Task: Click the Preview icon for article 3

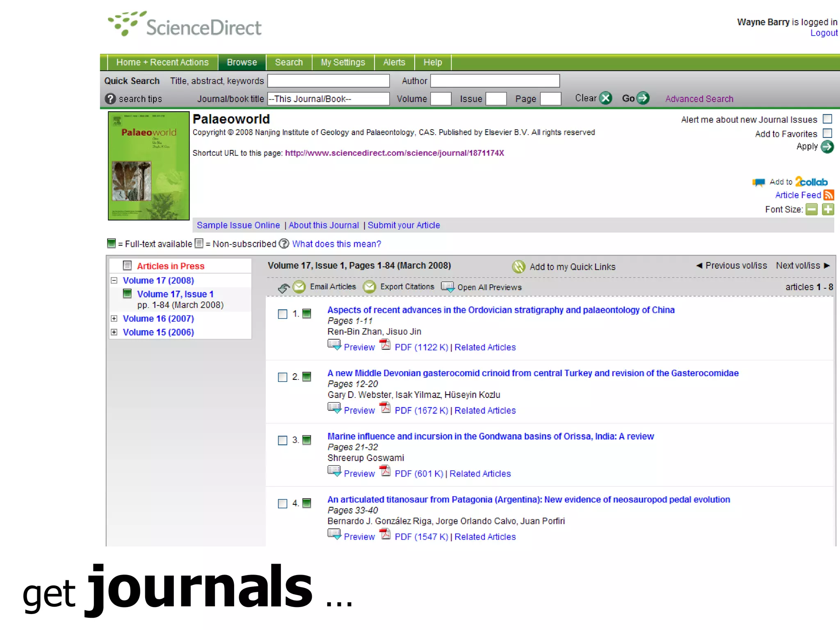Action: [334, 471]
